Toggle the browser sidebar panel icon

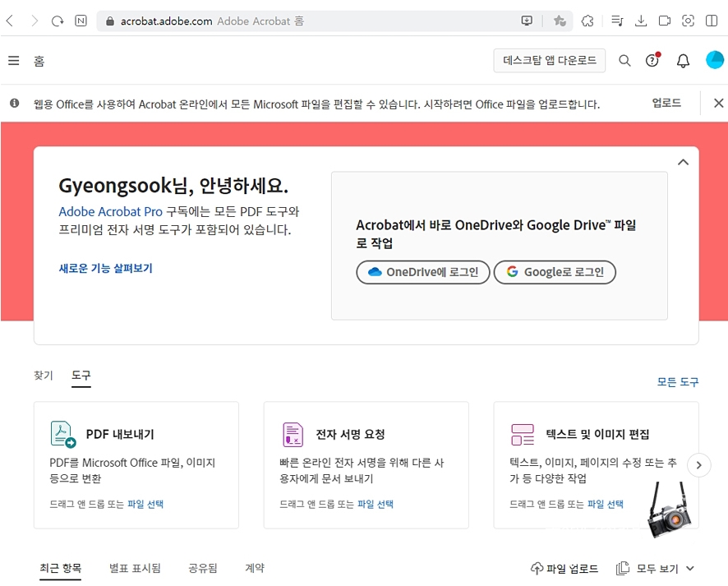coord(712,21)
